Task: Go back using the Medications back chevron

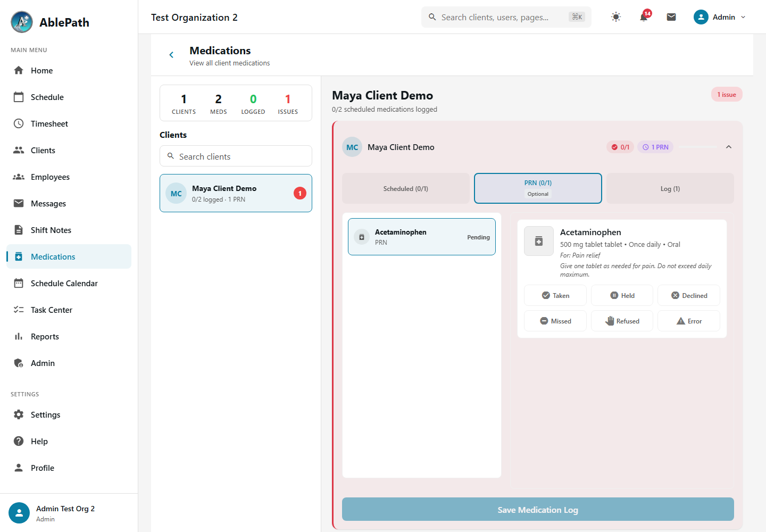Action: click(x=171, y=55)
